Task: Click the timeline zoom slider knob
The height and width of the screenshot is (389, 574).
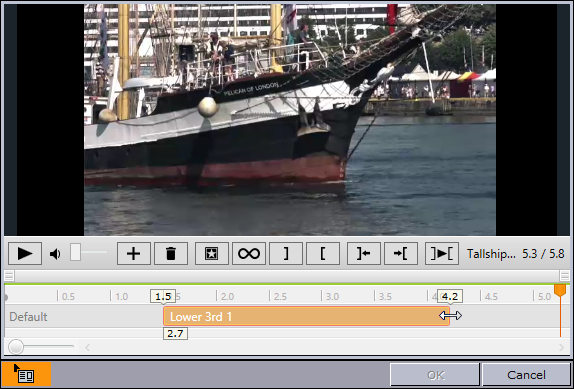Action: tap(16, 347)
